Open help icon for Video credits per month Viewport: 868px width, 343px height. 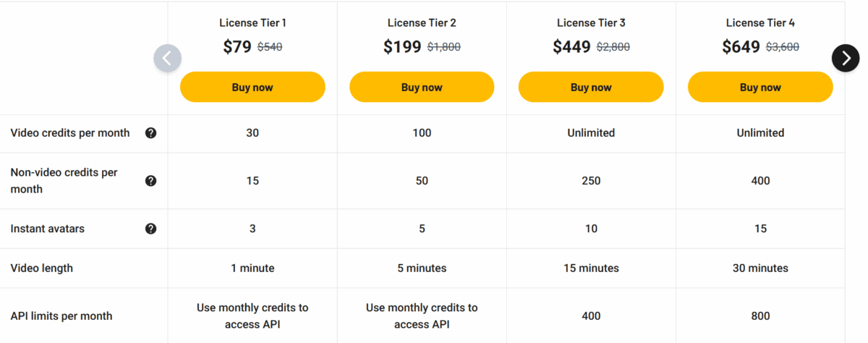(x=150, y=133)
